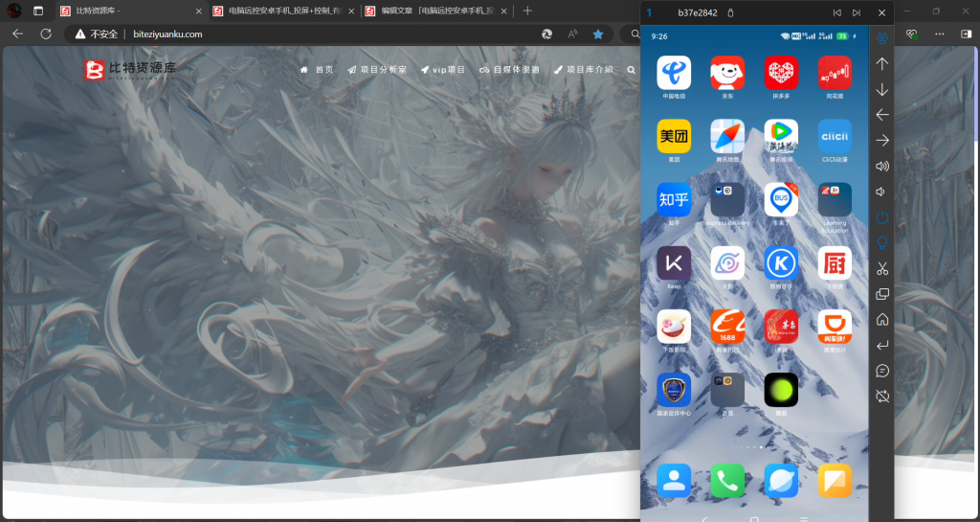Open the 下厨房 app with red 厨

tap(835, 263)
